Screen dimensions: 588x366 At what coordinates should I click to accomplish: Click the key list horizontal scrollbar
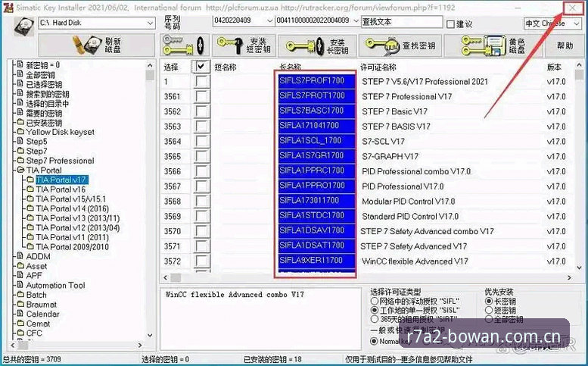(x=368, y=278)
